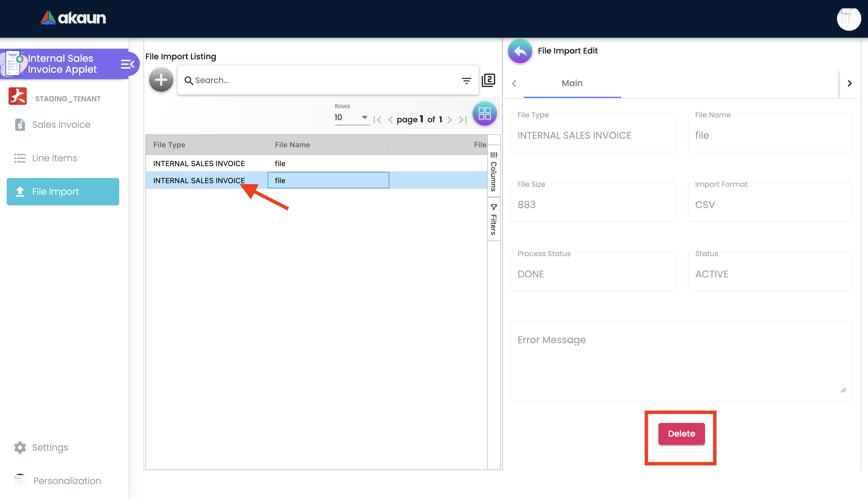Open the user profile avatar
868x499 pixels.
click(x=849, y=19)
